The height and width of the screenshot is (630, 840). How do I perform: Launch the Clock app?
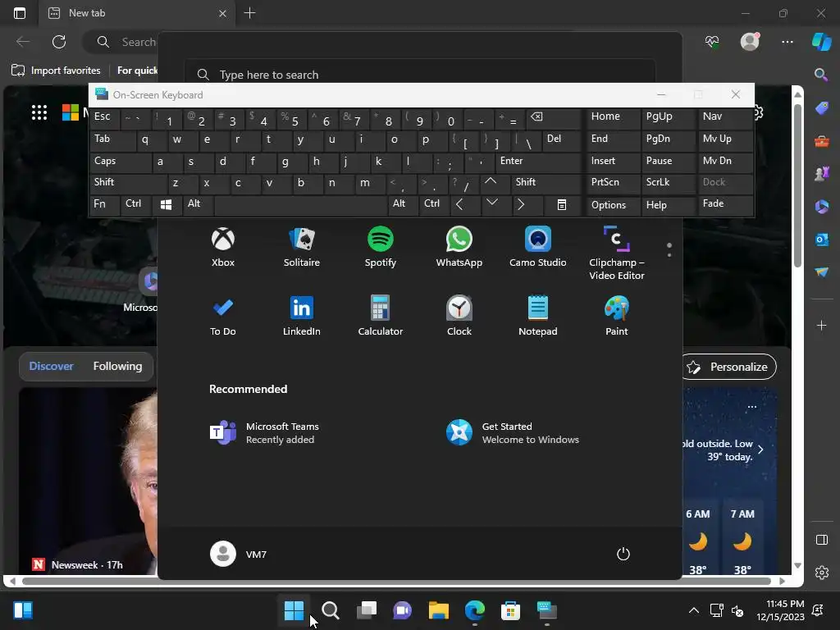459,316
